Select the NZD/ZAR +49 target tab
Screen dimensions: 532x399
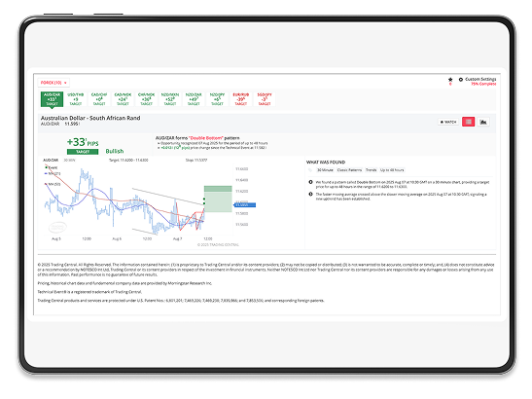pos(194,99)
